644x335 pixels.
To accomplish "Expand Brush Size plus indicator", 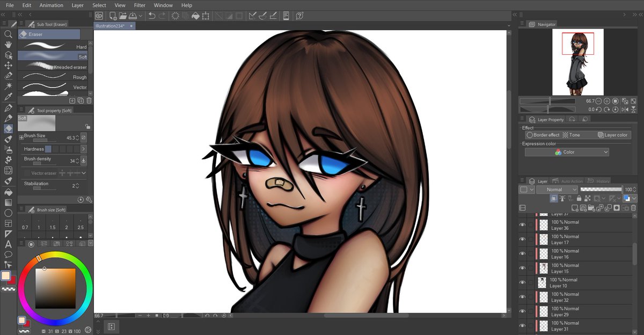I will click(21, 137).
